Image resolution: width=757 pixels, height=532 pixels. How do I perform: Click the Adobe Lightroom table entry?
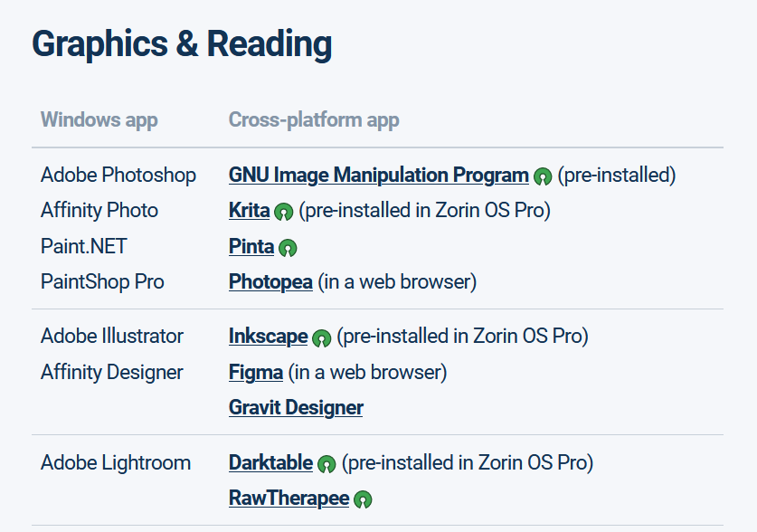[x=116, y=463]
